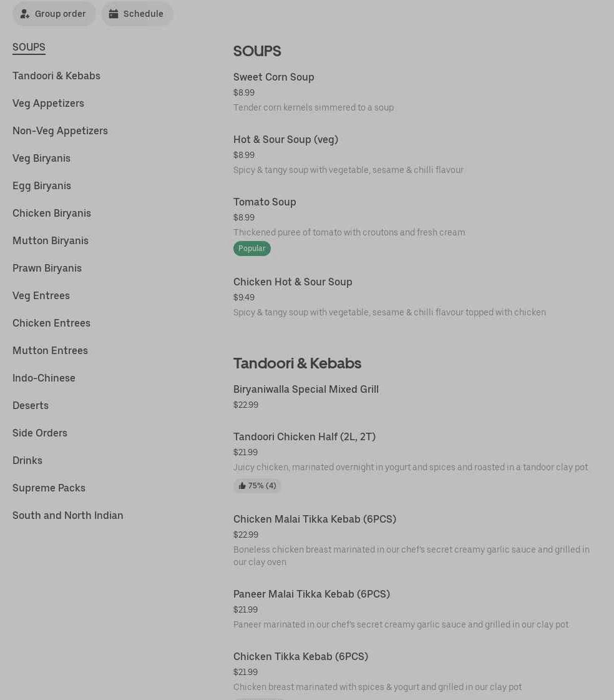Jump to Veg Appetizers section
Viewport: 614px width, 700px height.
[48, 103]
